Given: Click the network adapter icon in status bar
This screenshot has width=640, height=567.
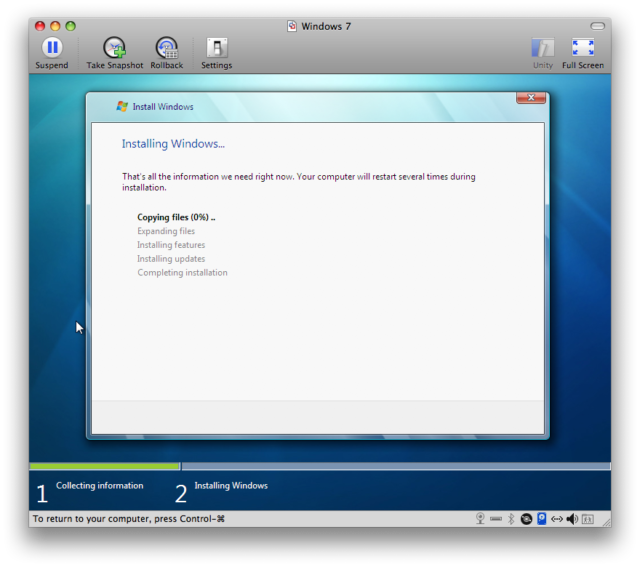Looking at the screenshot, I should (x=557, y=519).
